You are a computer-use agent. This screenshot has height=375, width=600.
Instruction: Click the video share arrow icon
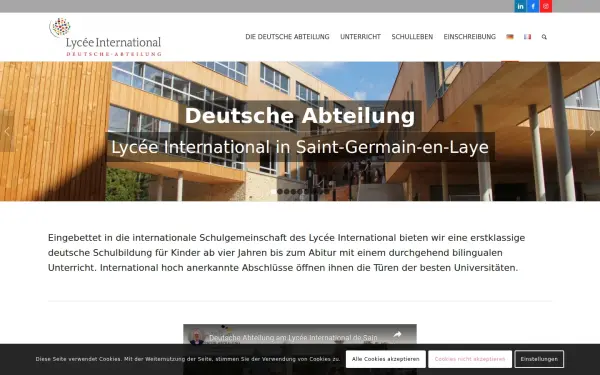pyautogui.click(x=398, y=335)
